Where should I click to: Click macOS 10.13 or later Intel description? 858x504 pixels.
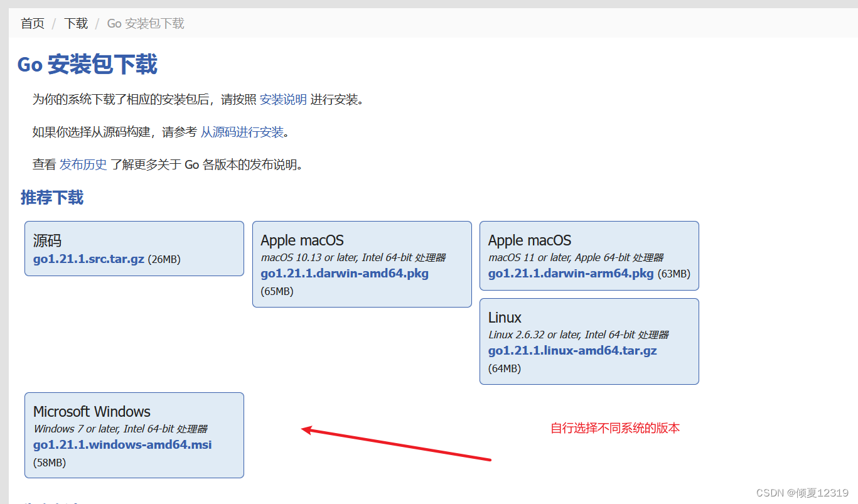(x=353, y=257)
